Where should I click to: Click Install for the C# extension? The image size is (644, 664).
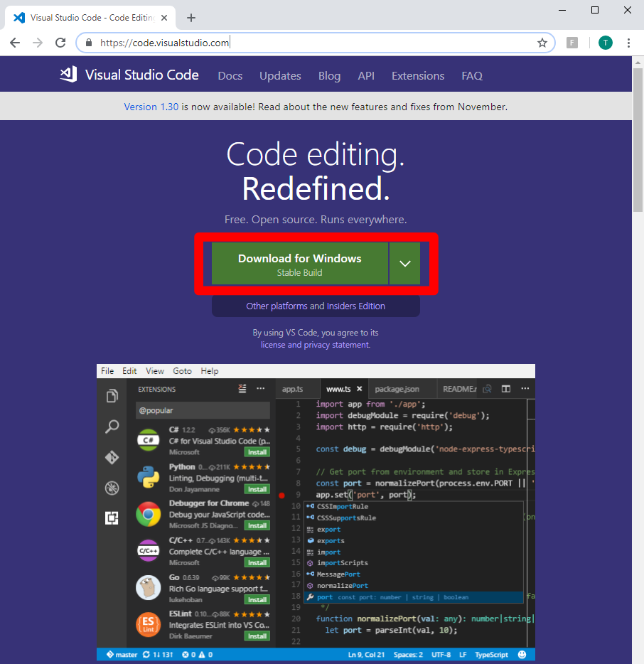[257, 452]
